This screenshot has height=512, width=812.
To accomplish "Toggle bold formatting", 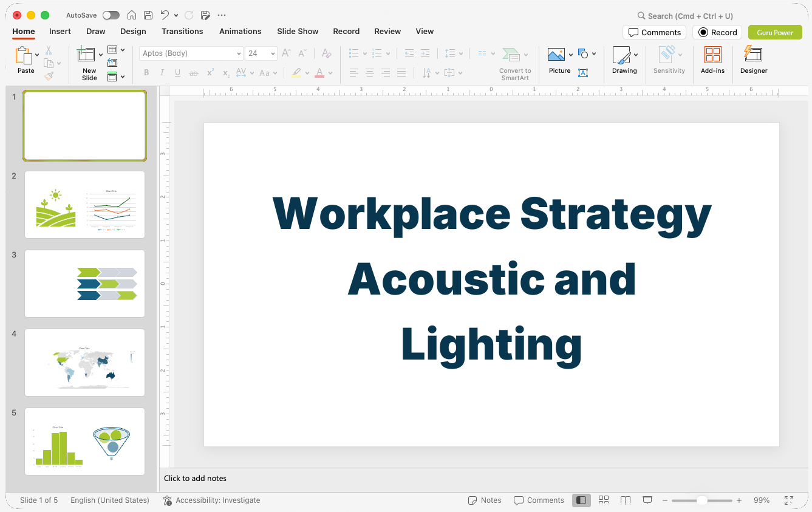I will (x=146, y=73).
